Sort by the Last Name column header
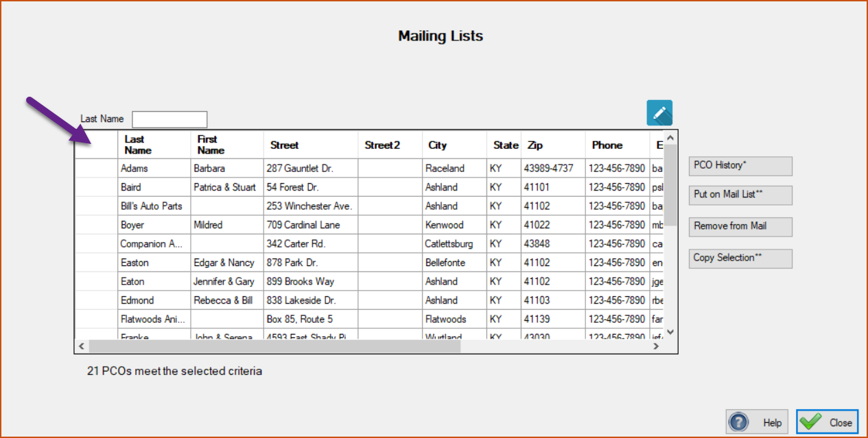The height and width of the screenshot is (438, 868). click(154, 145)
